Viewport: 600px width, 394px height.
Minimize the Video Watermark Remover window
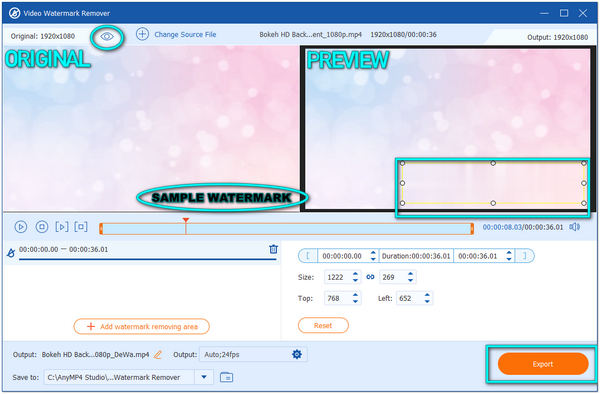[544, 13]
